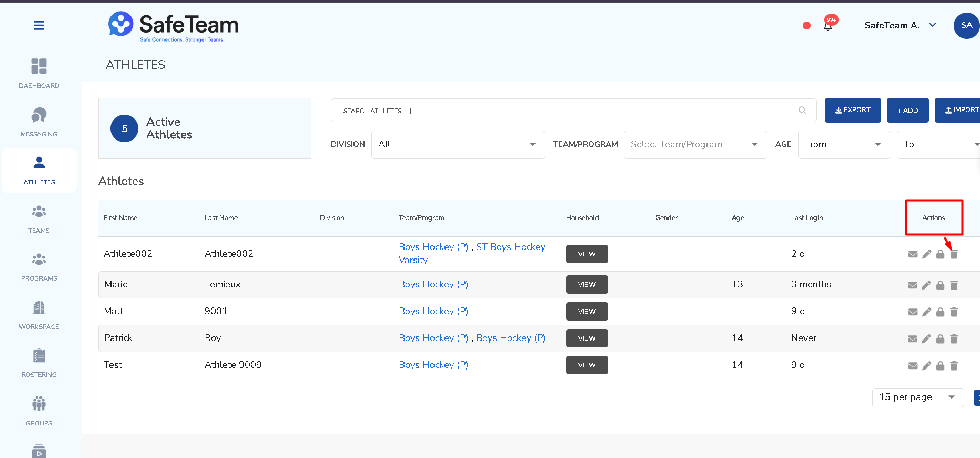Edit Patrick Roy with pencil icon

pyautogui.click(x=926, y=339)
